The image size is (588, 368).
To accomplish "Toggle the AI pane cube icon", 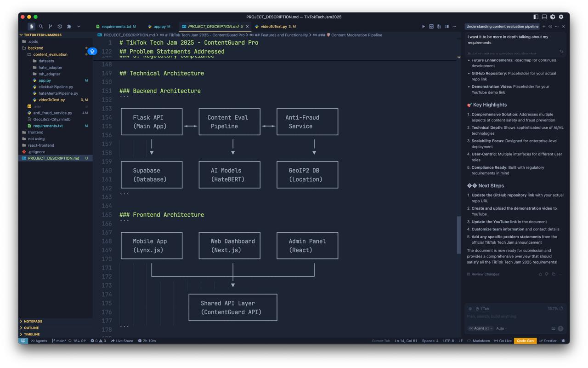I will (553, 17).
